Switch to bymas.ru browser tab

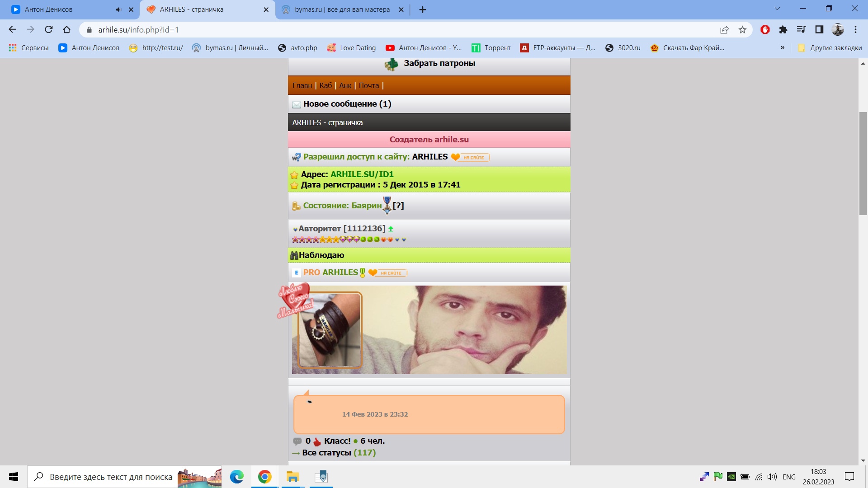coord(342,9)
